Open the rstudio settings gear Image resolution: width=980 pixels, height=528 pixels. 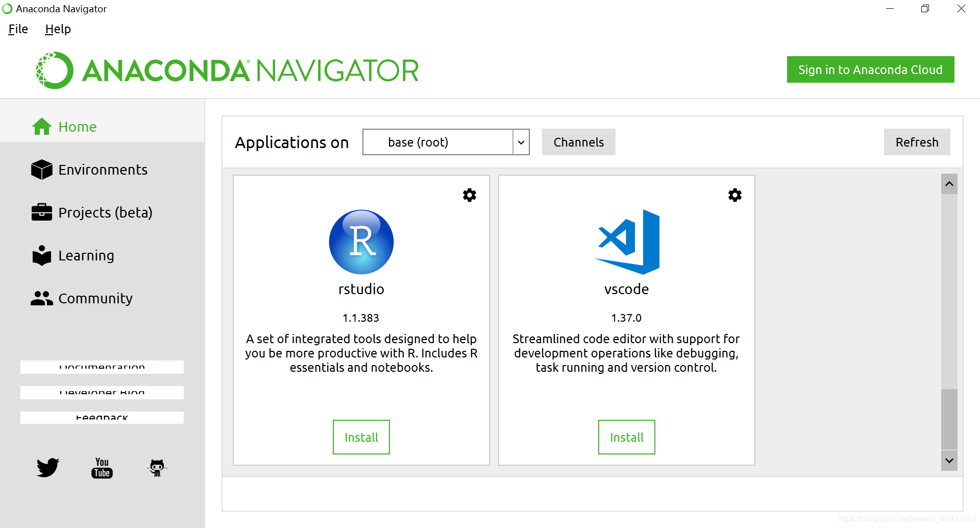click(x=470, y=195)
